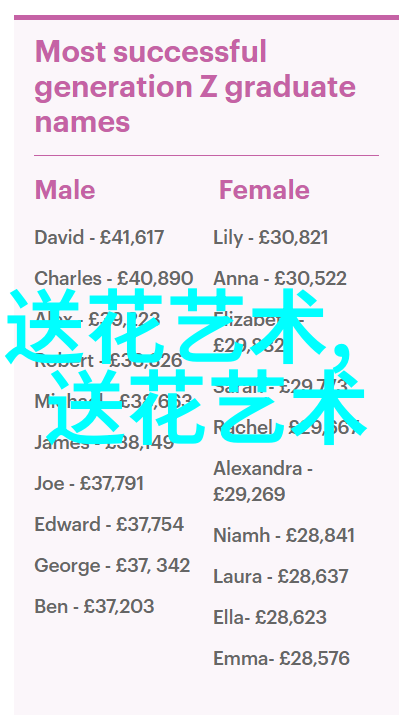This screenshot has height=715, width=414.
Task: Click the purple top border bar
Action: [x=207, y=17]
